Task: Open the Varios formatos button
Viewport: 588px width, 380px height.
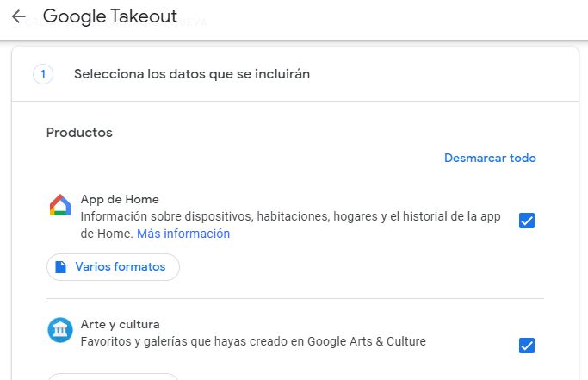Action: pos(113,267)
